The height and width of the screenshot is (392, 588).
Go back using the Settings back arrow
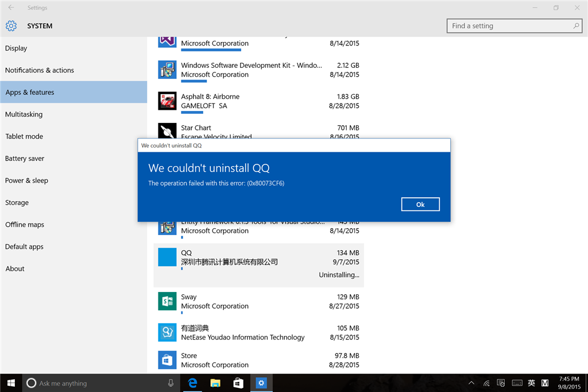coord(11,7)
